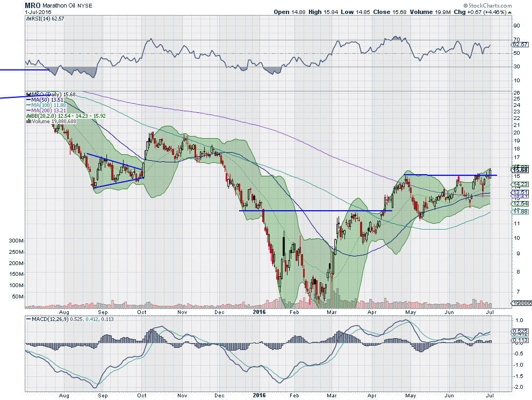Click the 1-Jul-2016 date label
This screenshot has width=532, height=400.
[x=38, y=12]
